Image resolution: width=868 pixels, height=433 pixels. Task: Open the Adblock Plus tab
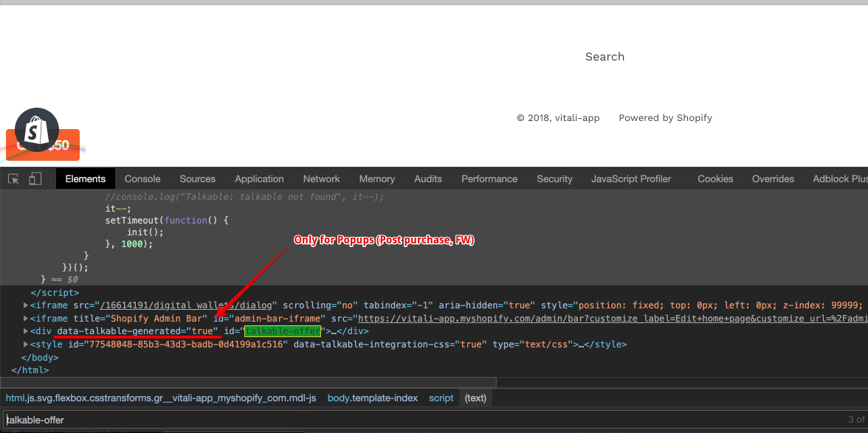[840, 179]
